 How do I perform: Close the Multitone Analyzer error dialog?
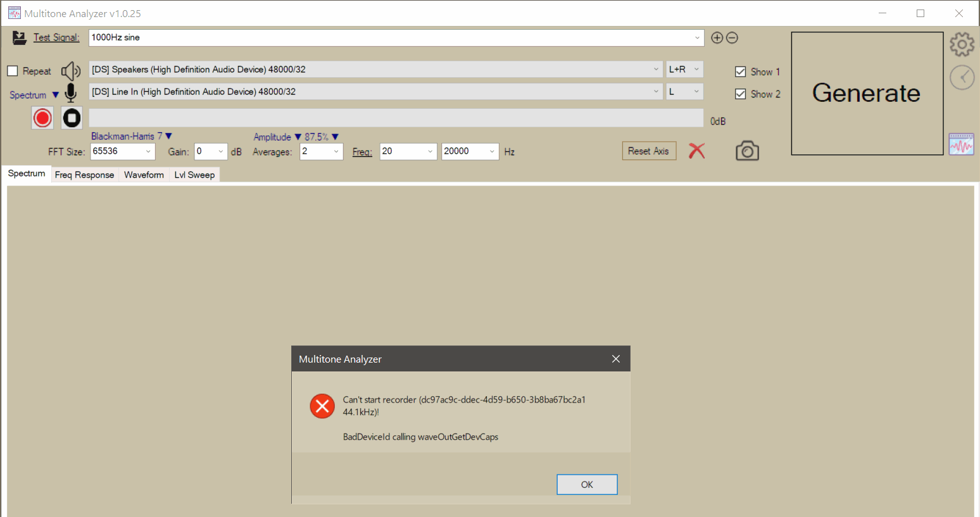click(616, 359)
